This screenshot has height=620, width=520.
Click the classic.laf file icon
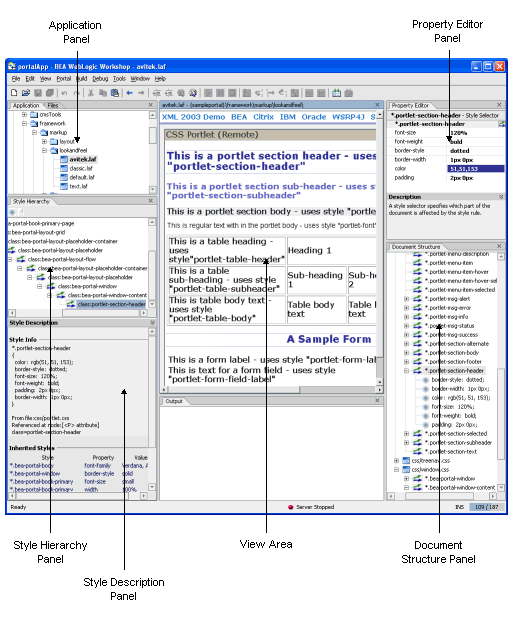64,168
